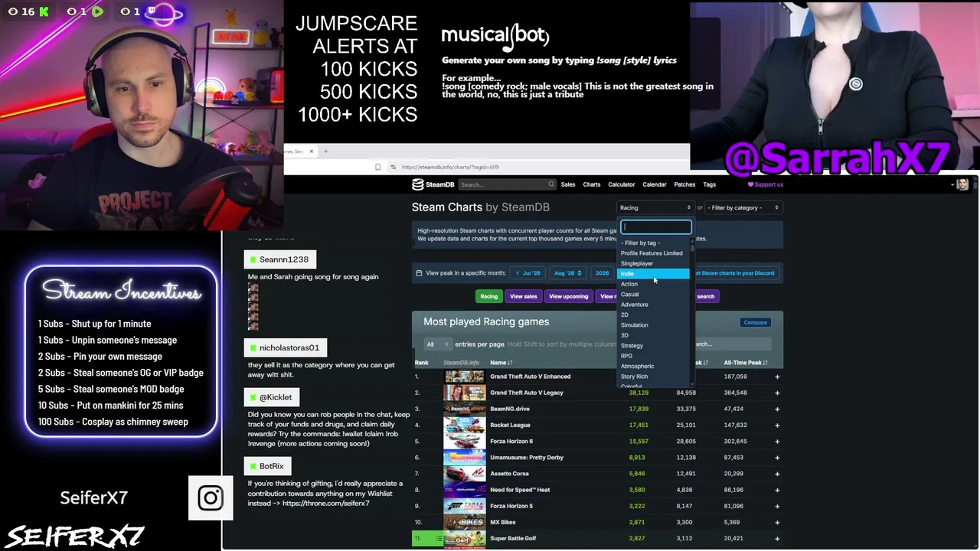Open the Patches page in SteamDB nav
This screenshot has width=980, height=551.
click(x=684, y=184)
